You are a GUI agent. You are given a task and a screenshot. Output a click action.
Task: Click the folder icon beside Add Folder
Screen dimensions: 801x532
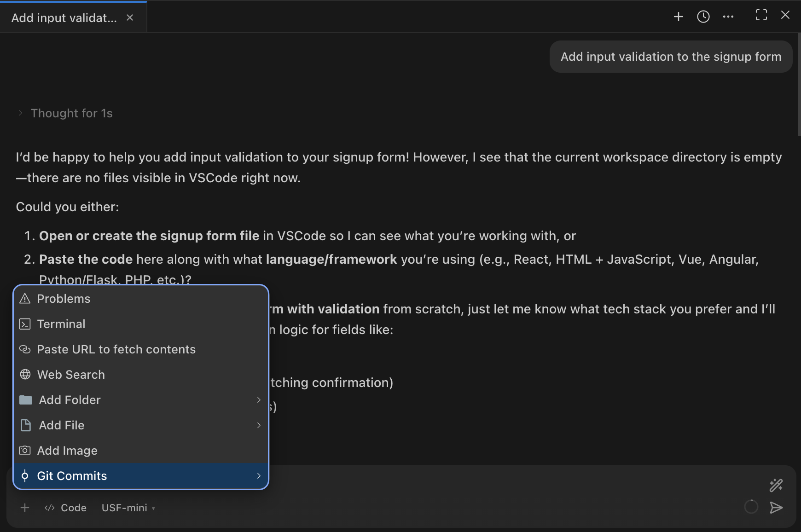[x=26, y=400]
